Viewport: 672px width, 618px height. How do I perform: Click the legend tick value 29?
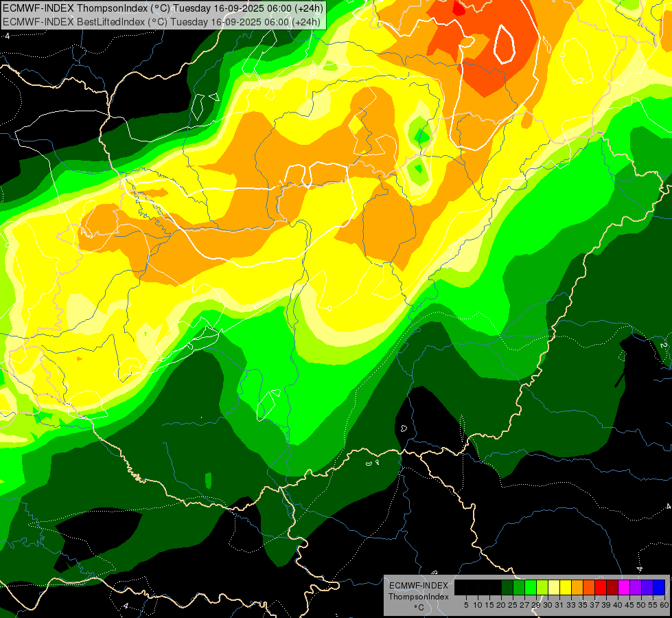point(536,605)
